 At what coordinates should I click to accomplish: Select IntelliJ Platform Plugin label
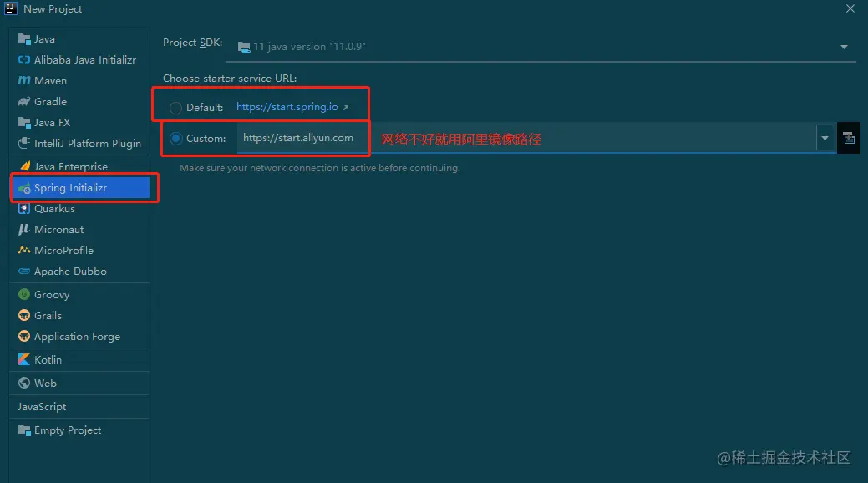tap(88, 144)
